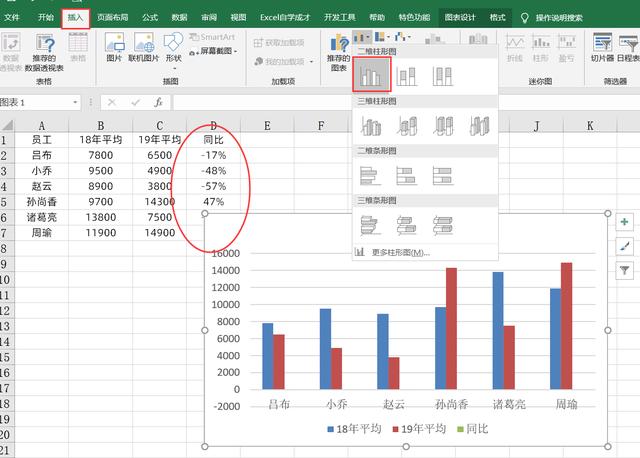This screenshot has width=640, height=458.
Task: Select column header A
Action: tap(42, 125)
